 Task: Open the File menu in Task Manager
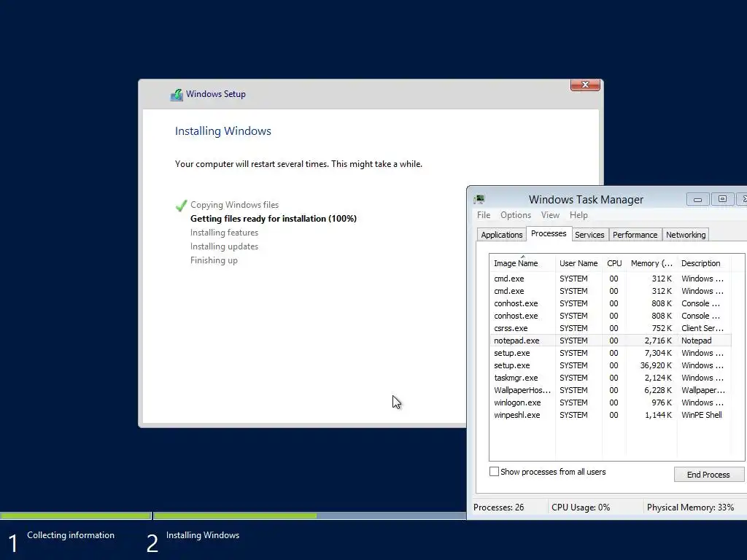click(x=484, y=215)
